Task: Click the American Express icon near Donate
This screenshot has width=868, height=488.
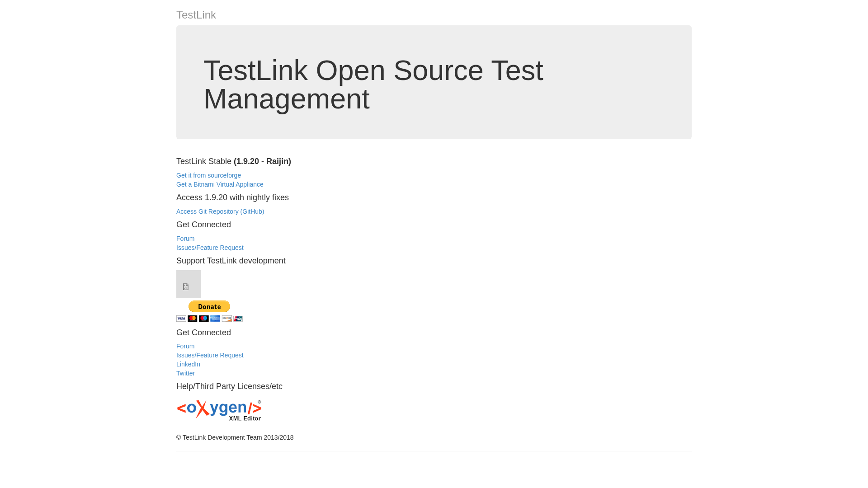Action: click(215, 319)
